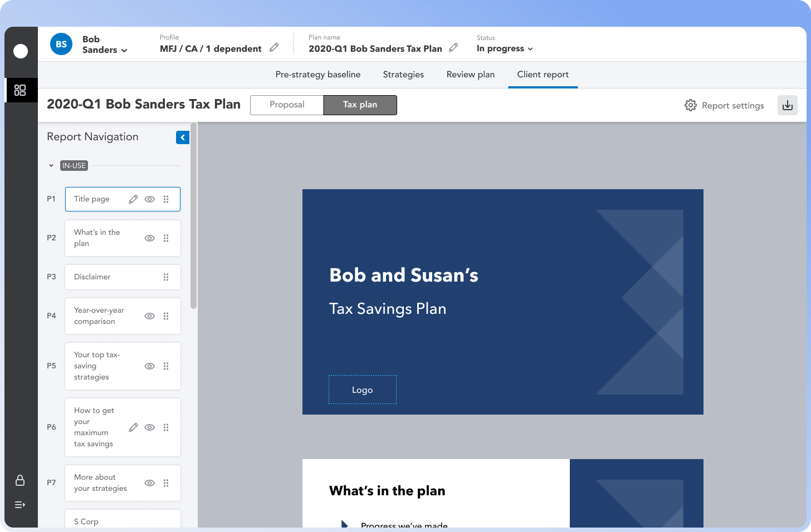
Task: Click the Bob and Susan's title slide
Action: coord(503,302)
